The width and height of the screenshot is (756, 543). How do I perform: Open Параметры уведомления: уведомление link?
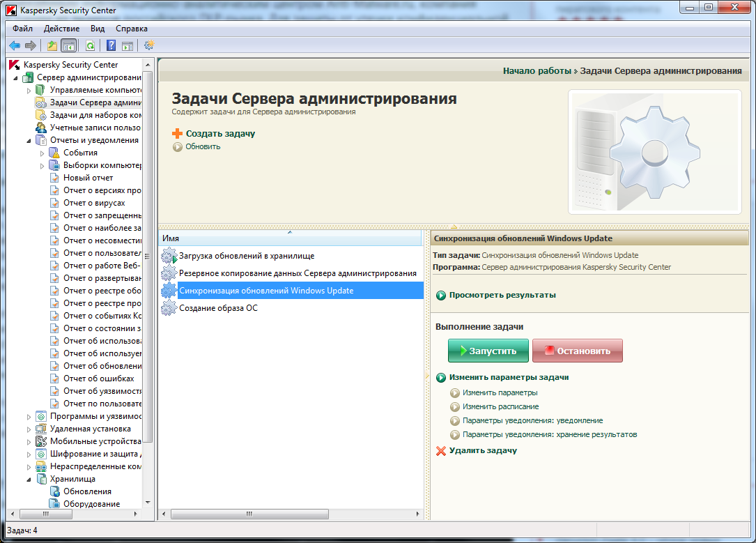tap(533, 420)
